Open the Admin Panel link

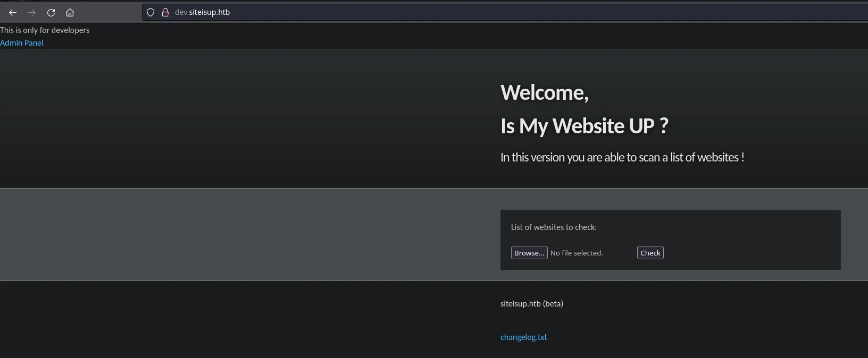tap(22, 43)
